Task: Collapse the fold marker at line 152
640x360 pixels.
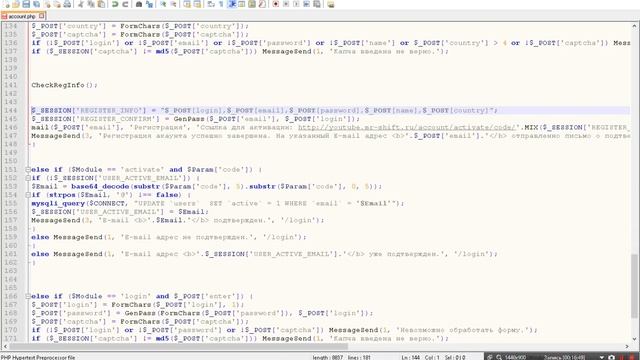Action: (28, 178)
